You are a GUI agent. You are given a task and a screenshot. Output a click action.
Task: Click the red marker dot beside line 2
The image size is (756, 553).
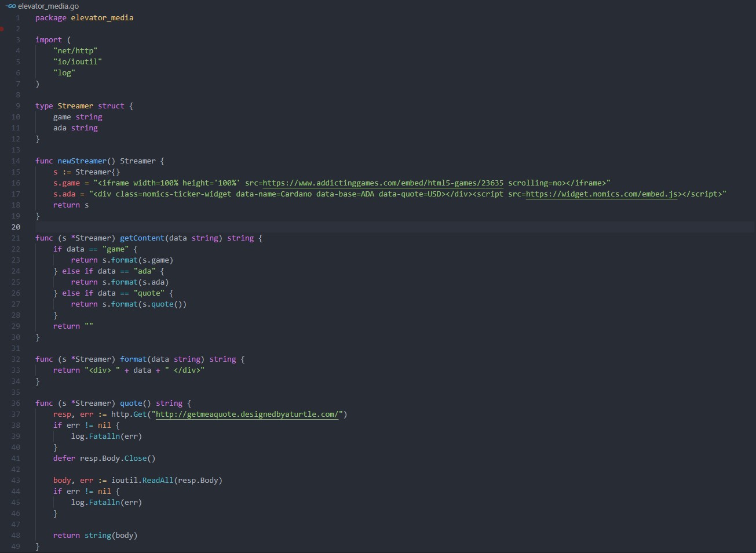pos(2,28)
